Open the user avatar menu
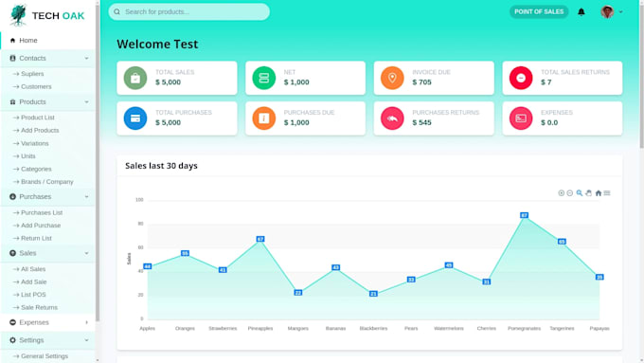This screenshot has height=363, width=644. tap(607, 12)
